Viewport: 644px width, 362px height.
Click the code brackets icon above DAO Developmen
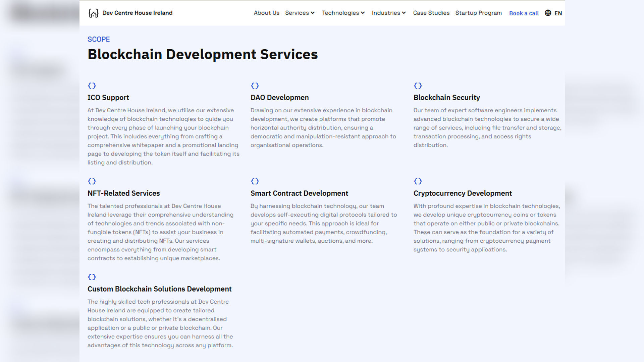[255, 85]
